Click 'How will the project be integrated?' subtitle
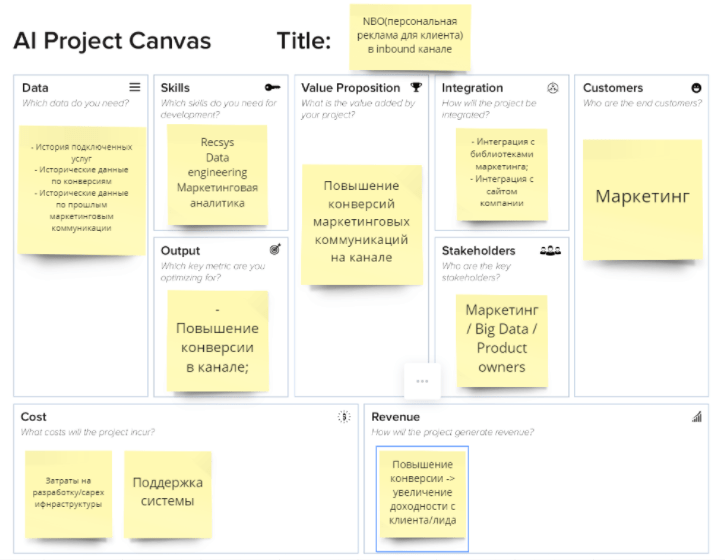Image resolution: width=725 pixels, height=560 pixels. click(x=489, y=109)
